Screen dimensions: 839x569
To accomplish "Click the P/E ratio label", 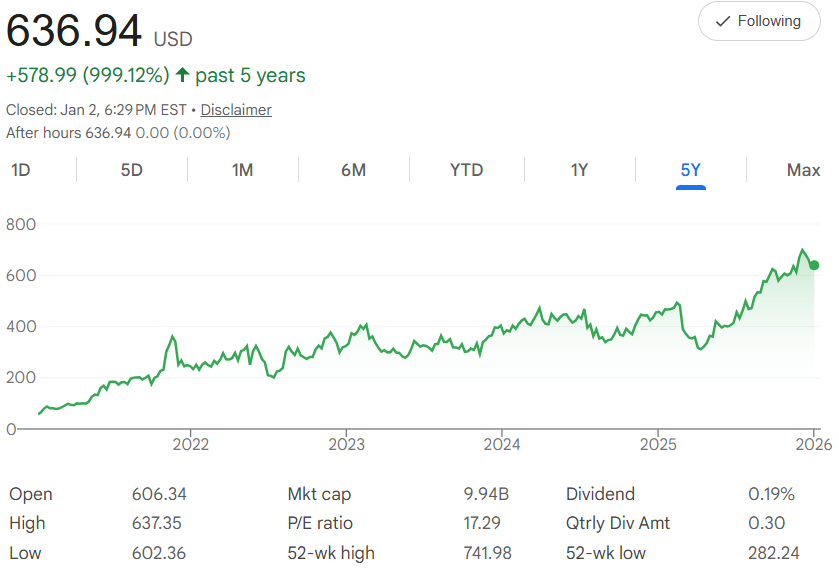I will [320, 523].
